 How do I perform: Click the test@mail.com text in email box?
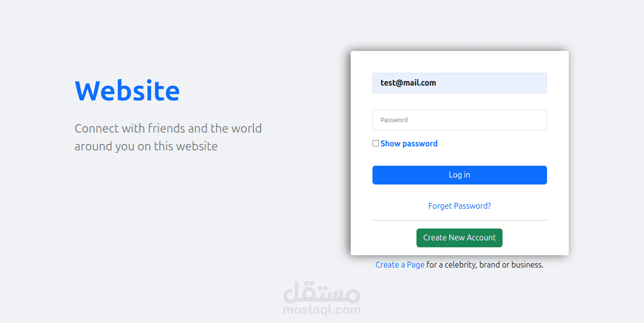[x=408, y=83]
